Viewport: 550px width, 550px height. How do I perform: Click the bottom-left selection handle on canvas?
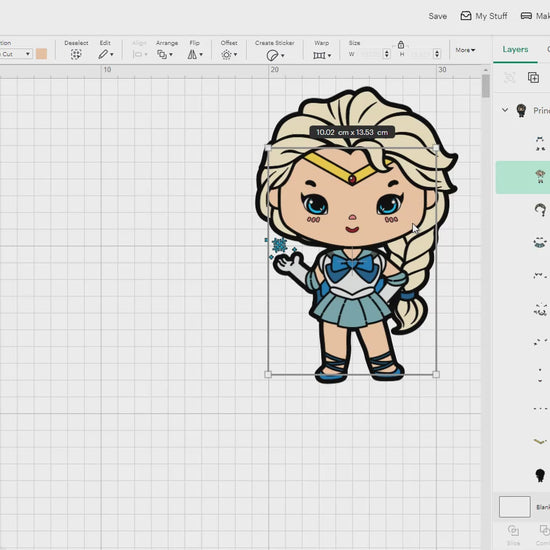tap(268, 374)
